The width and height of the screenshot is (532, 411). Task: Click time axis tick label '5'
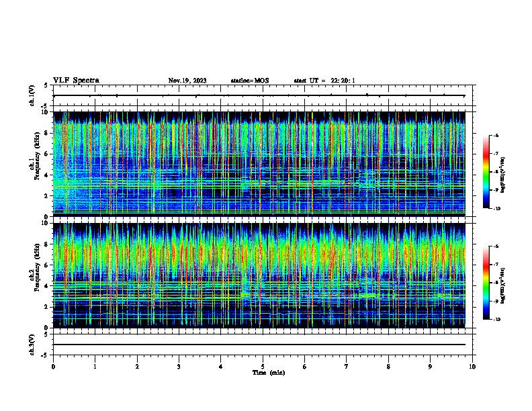(x=263, y=367)
